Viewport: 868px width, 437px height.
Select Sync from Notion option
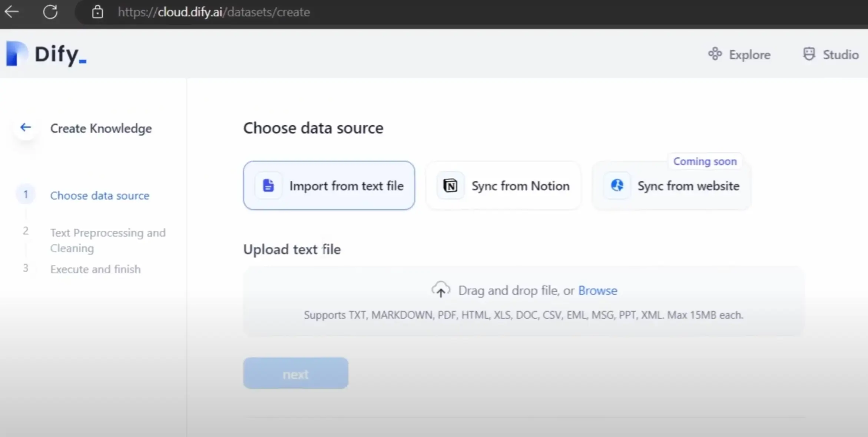(x=520, y=185)
